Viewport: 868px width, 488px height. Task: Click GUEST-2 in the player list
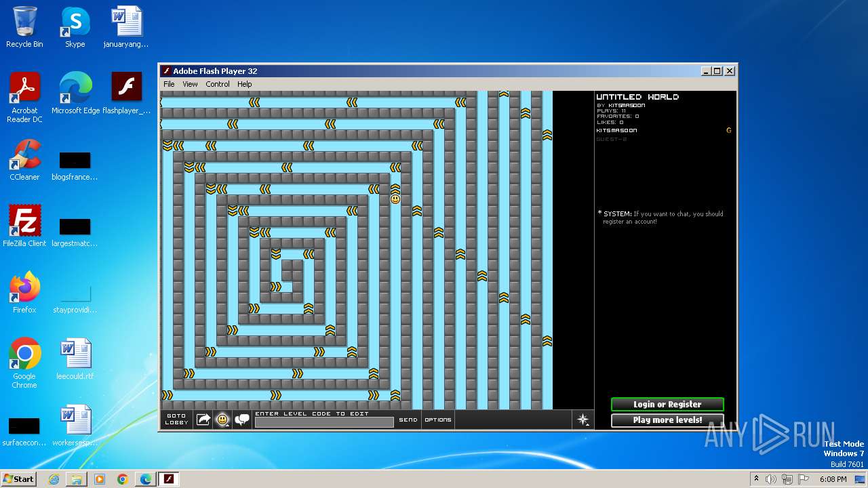tap(612, 139)
